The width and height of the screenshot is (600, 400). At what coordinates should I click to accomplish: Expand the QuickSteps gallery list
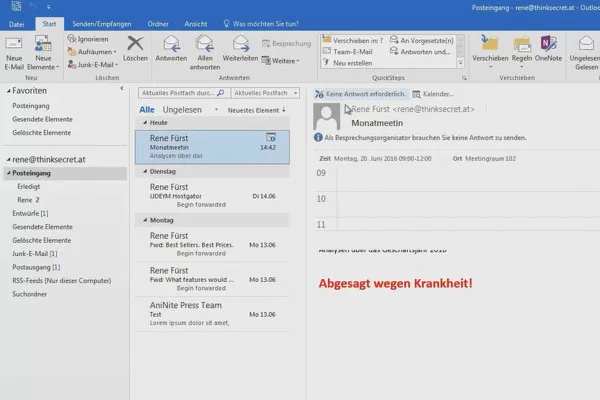(461, 63)
